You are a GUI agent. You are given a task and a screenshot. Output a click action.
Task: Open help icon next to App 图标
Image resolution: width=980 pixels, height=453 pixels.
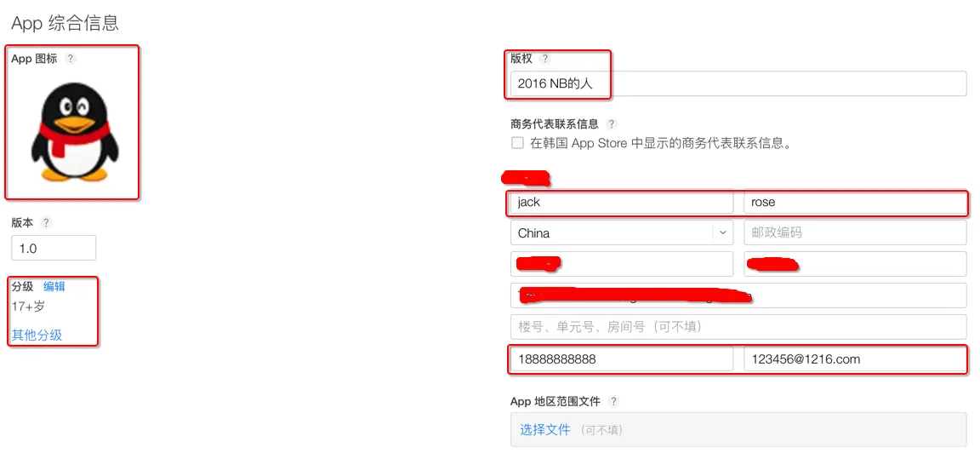pos(71,59)
